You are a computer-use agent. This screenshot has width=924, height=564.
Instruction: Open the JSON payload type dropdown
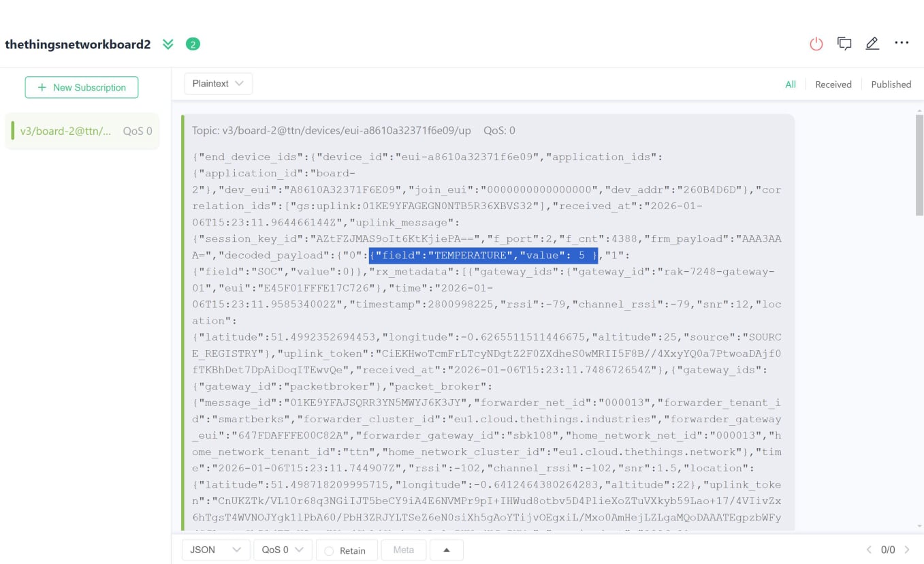click(x=215, y=550)
